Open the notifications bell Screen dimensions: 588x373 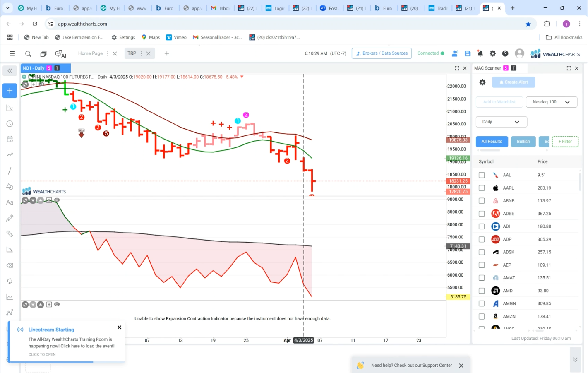tap(480, 53)
